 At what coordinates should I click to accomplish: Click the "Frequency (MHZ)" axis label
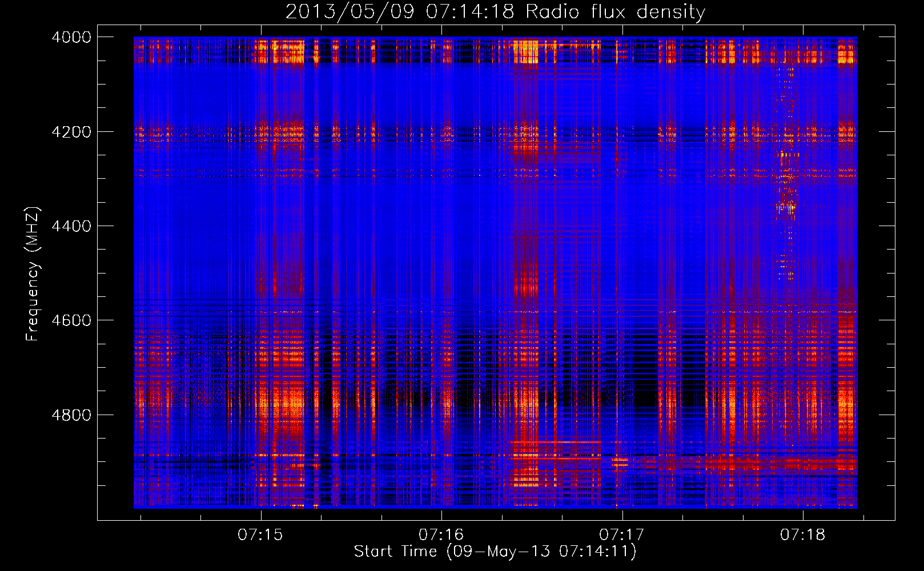pyautogui.click(x=33, y=274)
